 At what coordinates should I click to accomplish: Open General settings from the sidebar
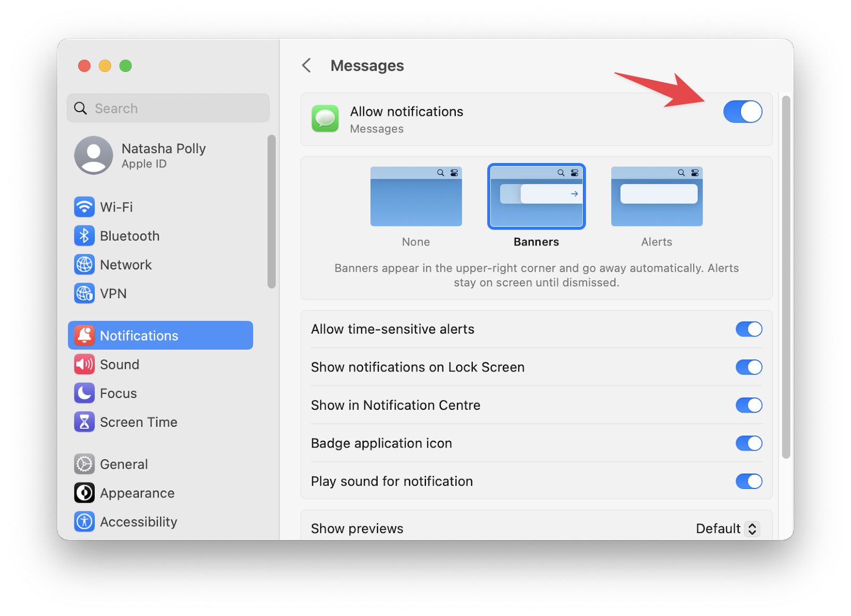123,464
